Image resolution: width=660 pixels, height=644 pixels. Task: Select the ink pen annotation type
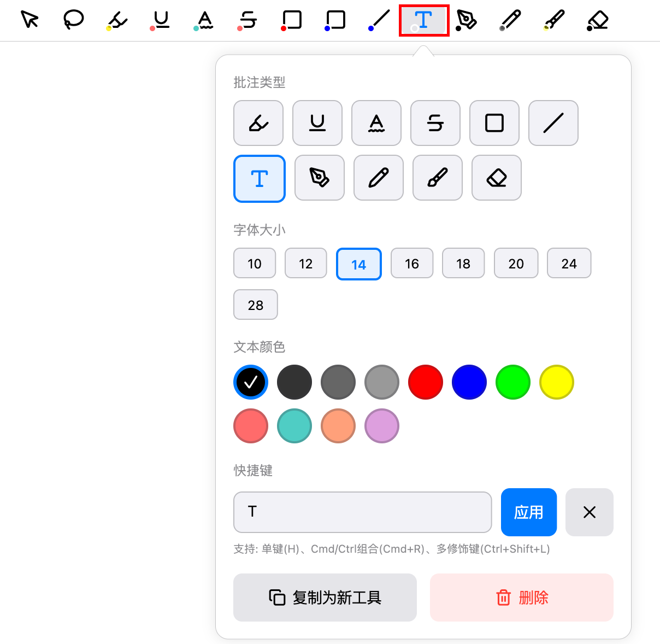click(x=319, y=178)
